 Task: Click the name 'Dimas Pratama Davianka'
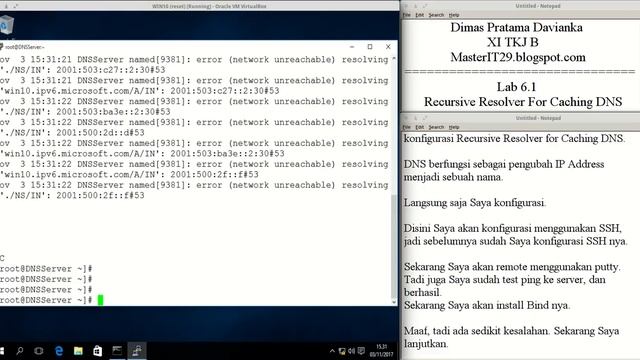tap(516, 27)
